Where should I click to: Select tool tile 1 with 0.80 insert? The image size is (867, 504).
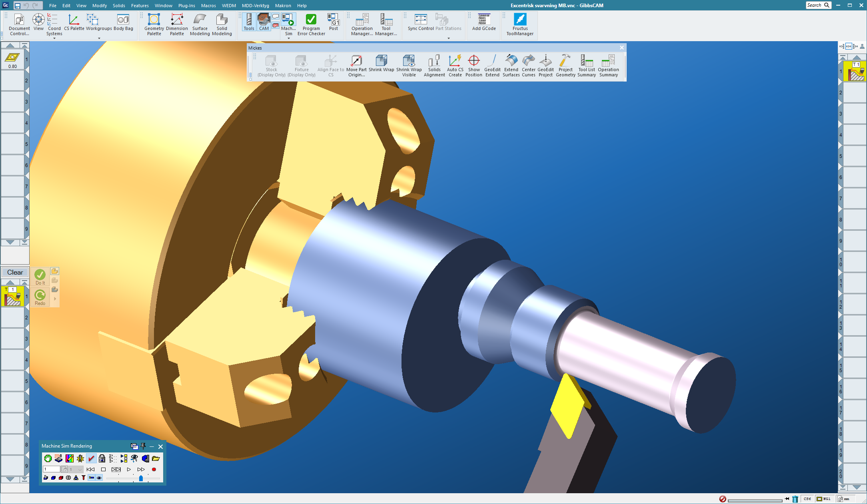12,60
